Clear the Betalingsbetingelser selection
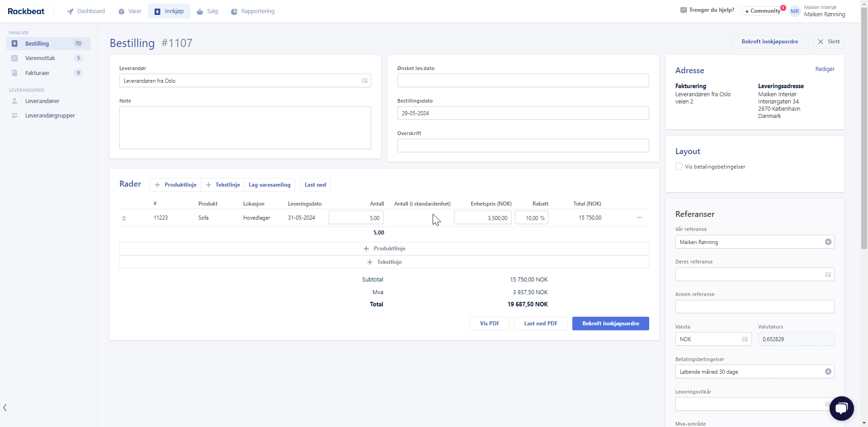The width and height of the screenshot is (868, 427). coord(828,371)
